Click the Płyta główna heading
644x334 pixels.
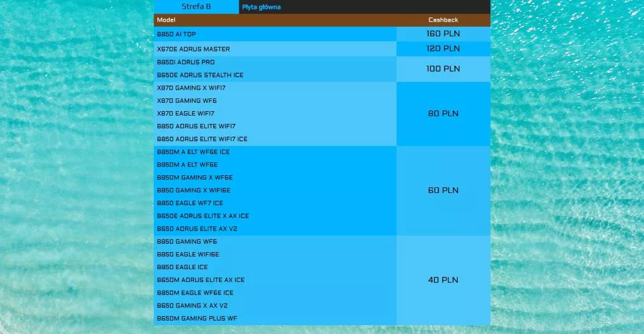(261, 7)
